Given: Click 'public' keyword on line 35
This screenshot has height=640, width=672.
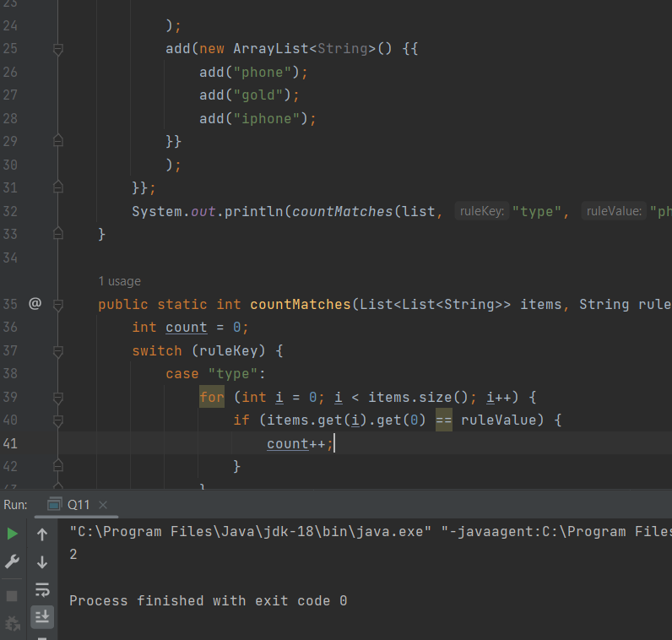Looking at the screenshot, I should tap(123, 304).
